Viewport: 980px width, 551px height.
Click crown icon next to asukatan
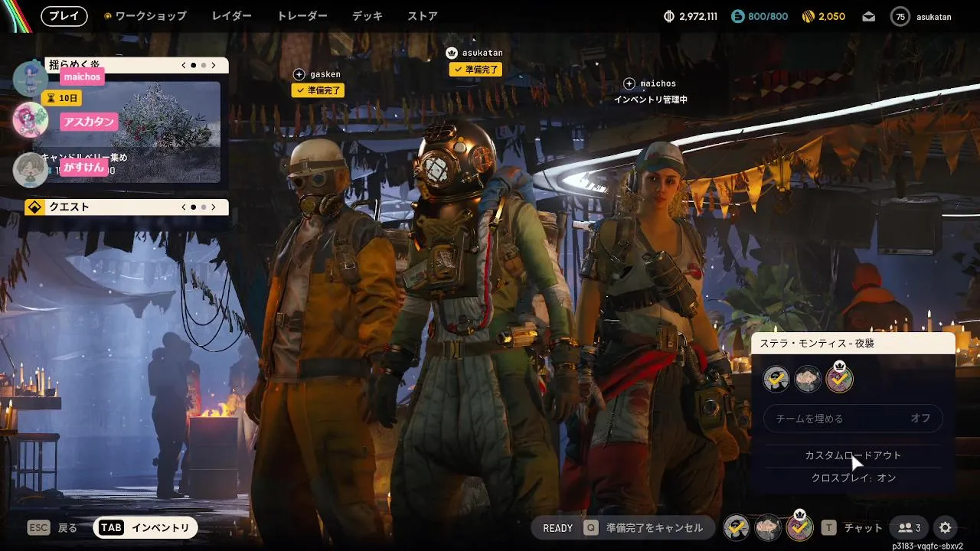click(x=451, y=53)
